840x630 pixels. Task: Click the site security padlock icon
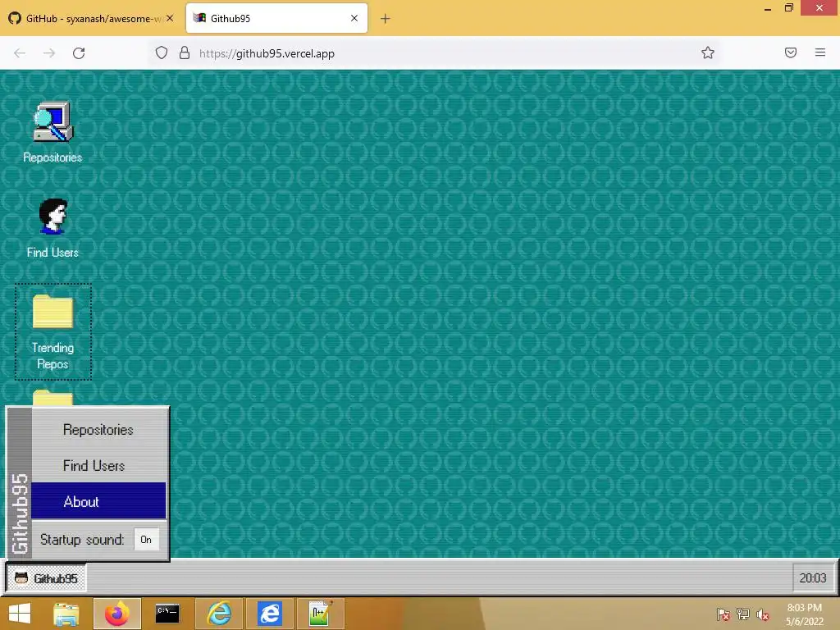click(x=185, y=53)
